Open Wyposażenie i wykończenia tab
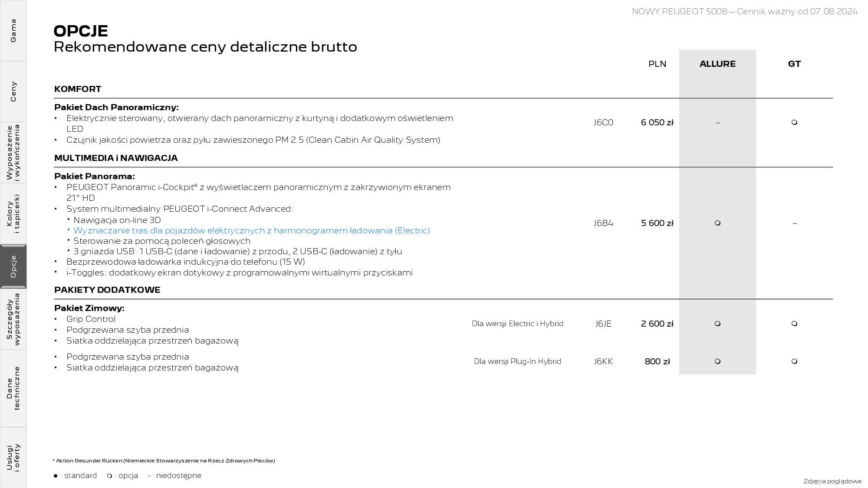Screen dimensions: 868x488 (x=13, y=152)
